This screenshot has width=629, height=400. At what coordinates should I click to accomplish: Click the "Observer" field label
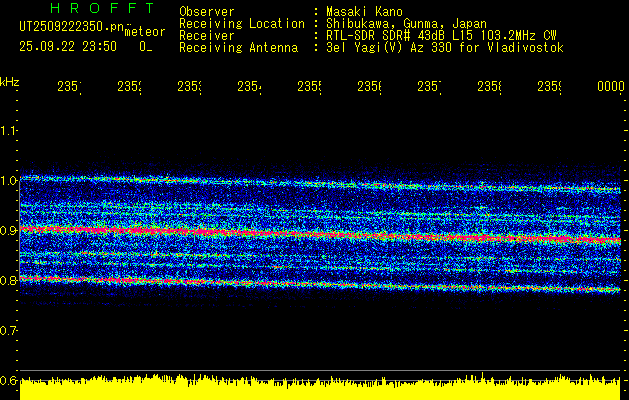tap(207, 12)
